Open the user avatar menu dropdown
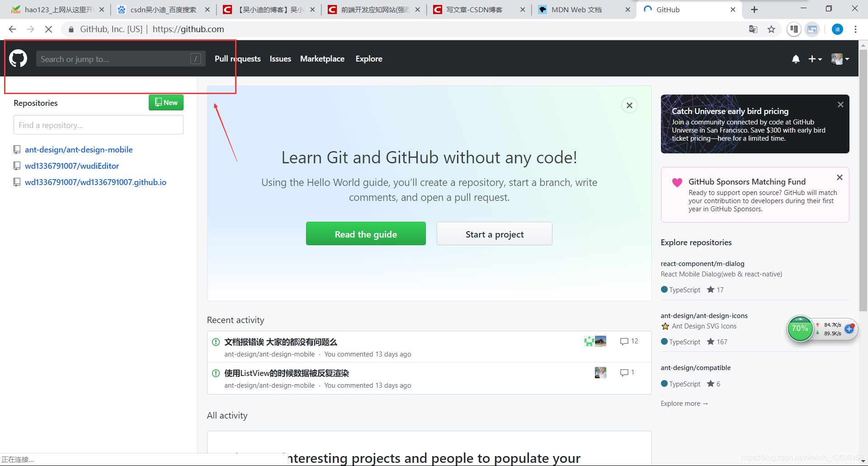The height and width of the screenshot is (466, 868). click(840, 59)
